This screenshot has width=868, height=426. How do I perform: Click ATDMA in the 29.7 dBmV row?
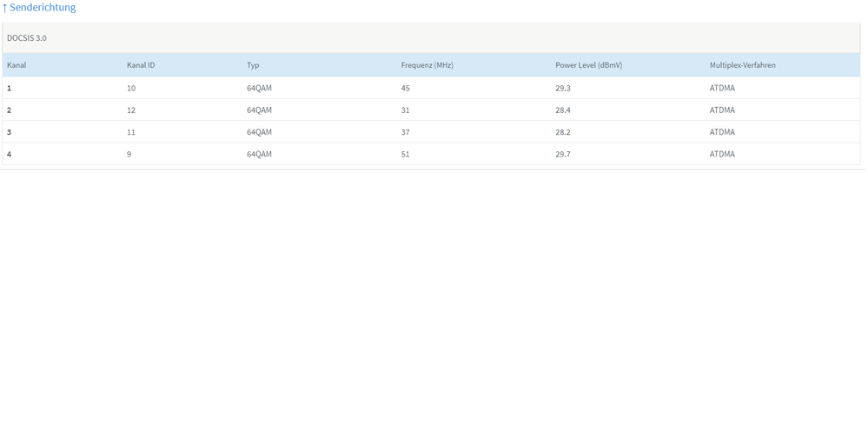tap(722, 155)
